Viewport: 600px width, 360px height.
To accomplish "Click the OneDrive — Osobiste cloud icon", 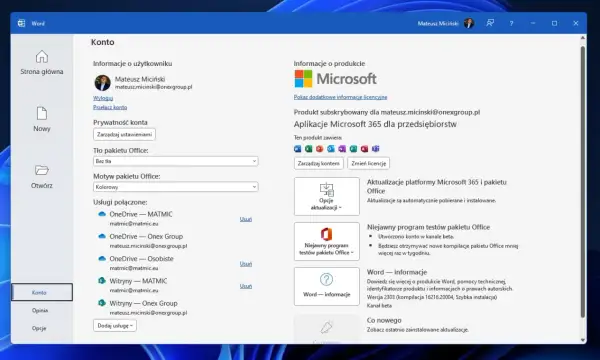I will [x=102, y=259].
